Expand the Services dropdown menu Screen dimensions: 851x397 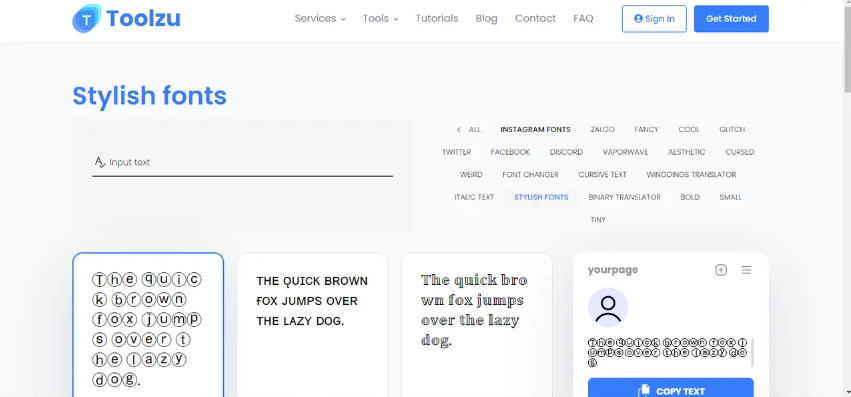(x=320, y=18)
